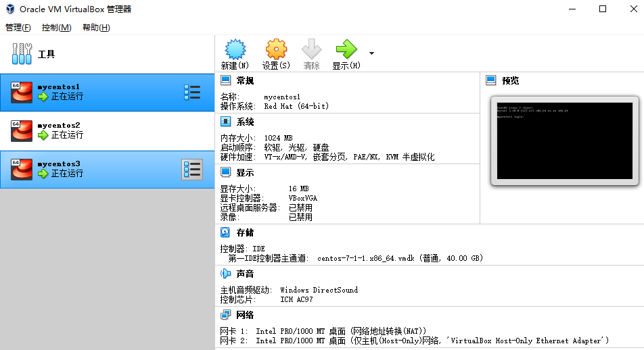644x350 pixels.
Task: Click the 网卡 2 Host-Only adapter line
Action: (x=415, y=341)
